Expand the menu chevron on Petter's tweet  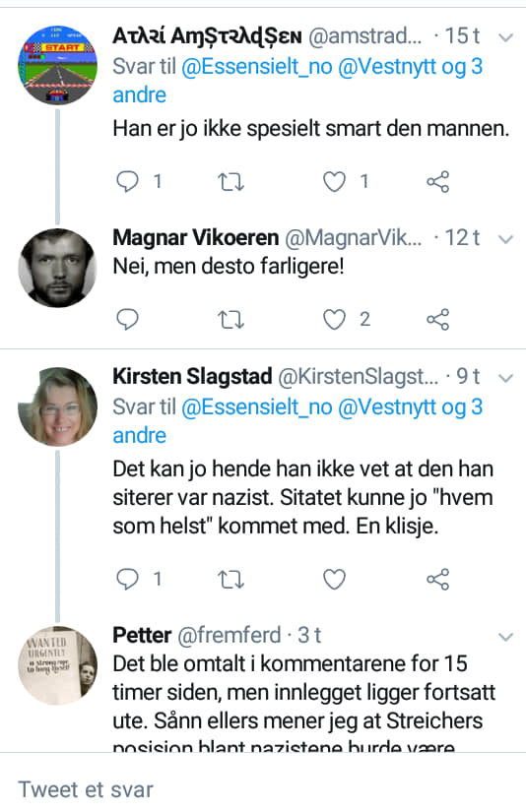point(505,637)
